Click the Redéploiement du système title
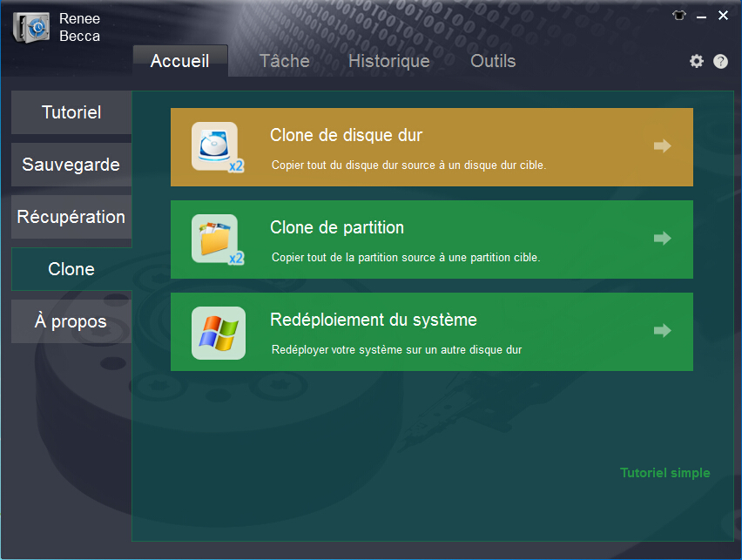This screenshot has height=560, width=742. tap(374, 320)
